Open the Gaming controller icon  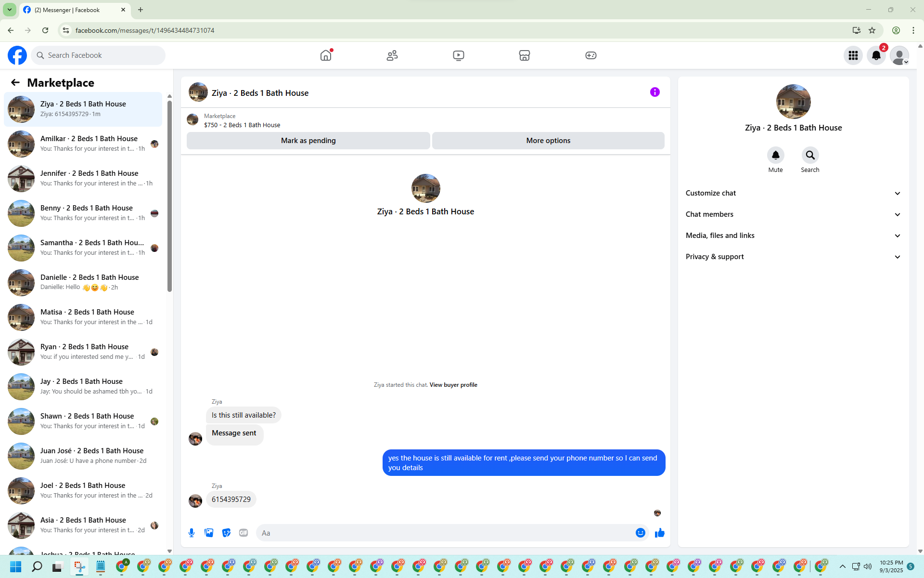[x=591, y=55]
